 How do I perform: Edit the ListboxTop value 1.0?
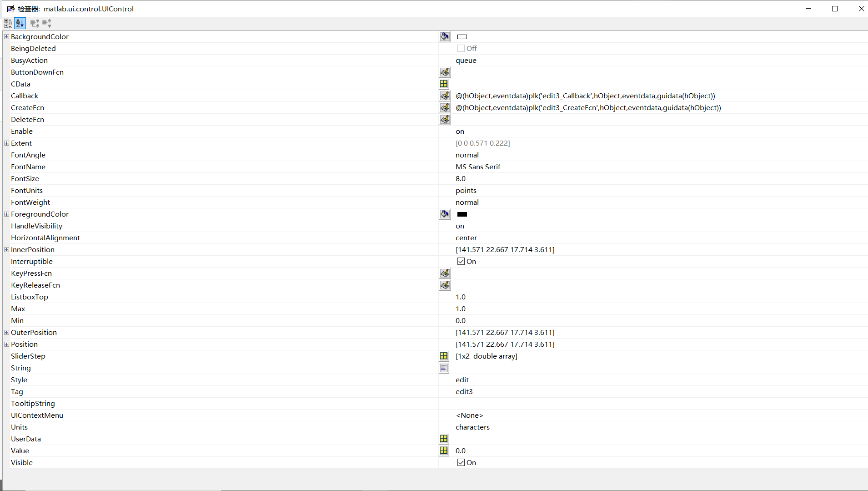(x=461, y=297)
